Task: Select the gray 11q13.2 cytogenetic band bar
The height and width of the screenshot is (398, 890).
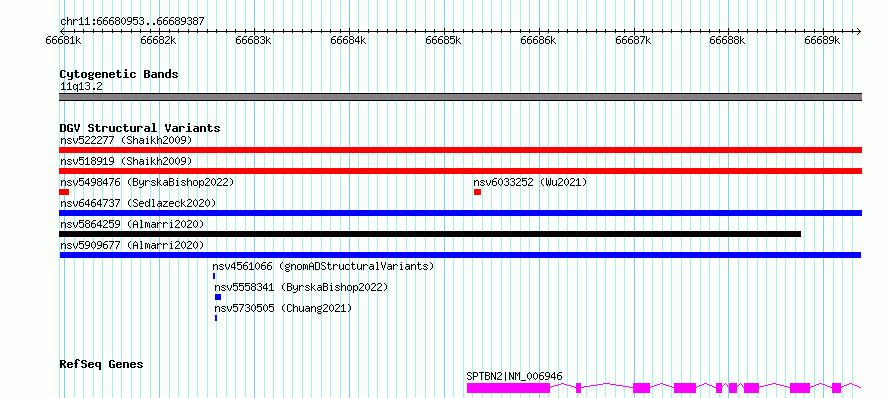Action: coord(460,97)
